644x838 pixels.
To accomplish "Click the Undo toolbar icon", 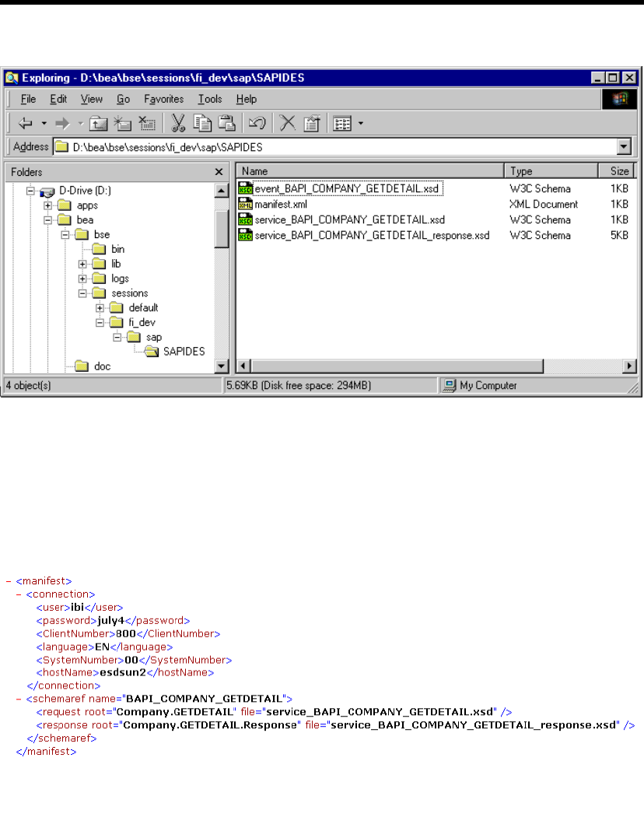I will click(x=257, y=124).
